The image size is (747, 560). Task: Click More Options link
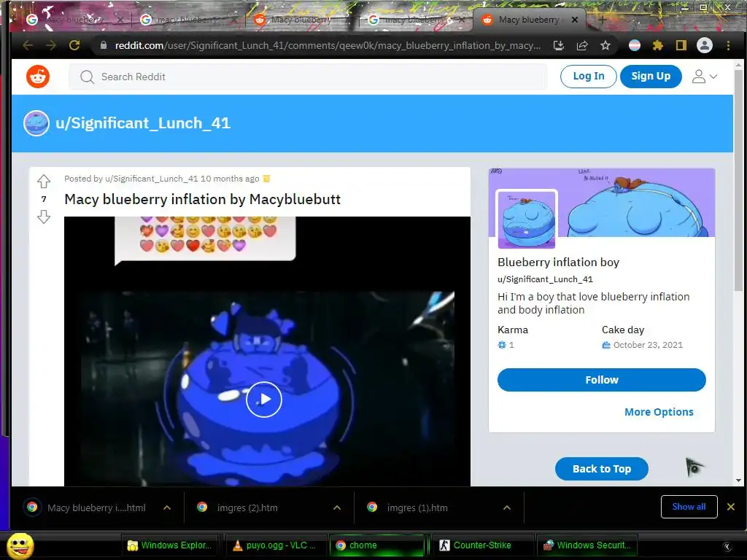click(659, 412)
